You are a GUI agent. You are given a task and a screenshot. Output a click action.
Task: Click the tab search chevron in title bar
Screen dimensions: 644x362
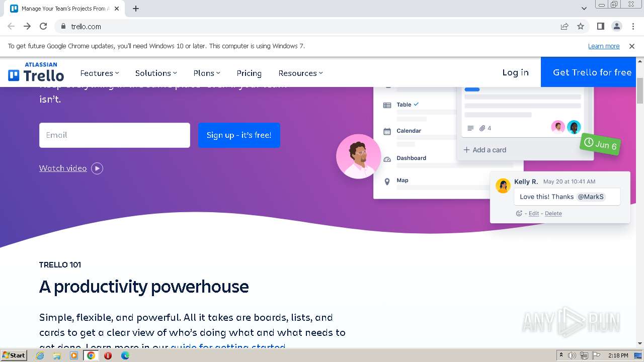click(x=584, y=9)
